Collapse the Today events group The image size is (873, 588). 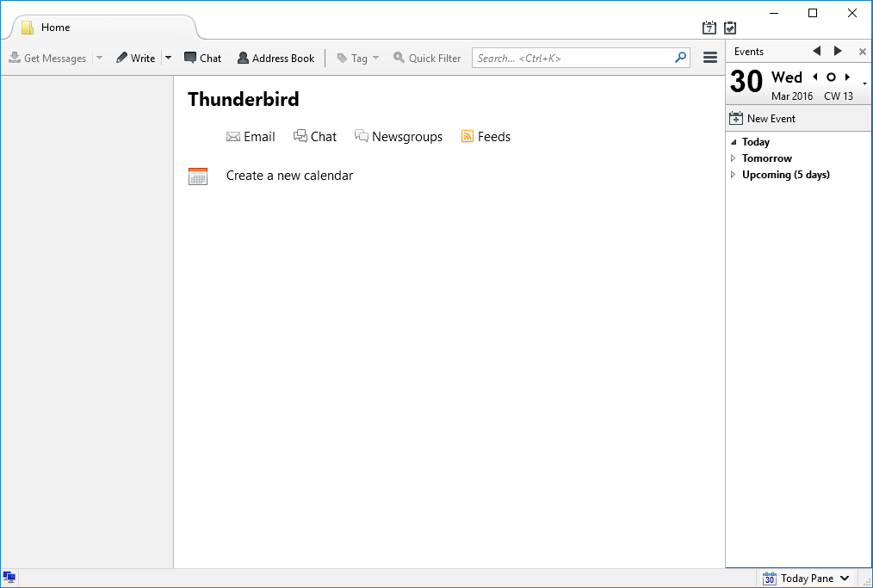tap(734, 142)
